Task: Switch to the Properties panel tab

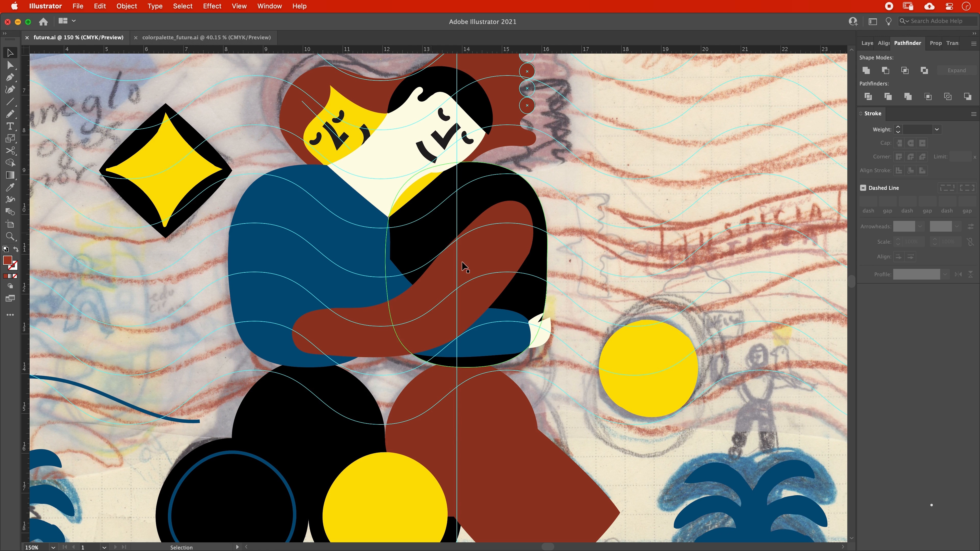Action: click(936, 43)
